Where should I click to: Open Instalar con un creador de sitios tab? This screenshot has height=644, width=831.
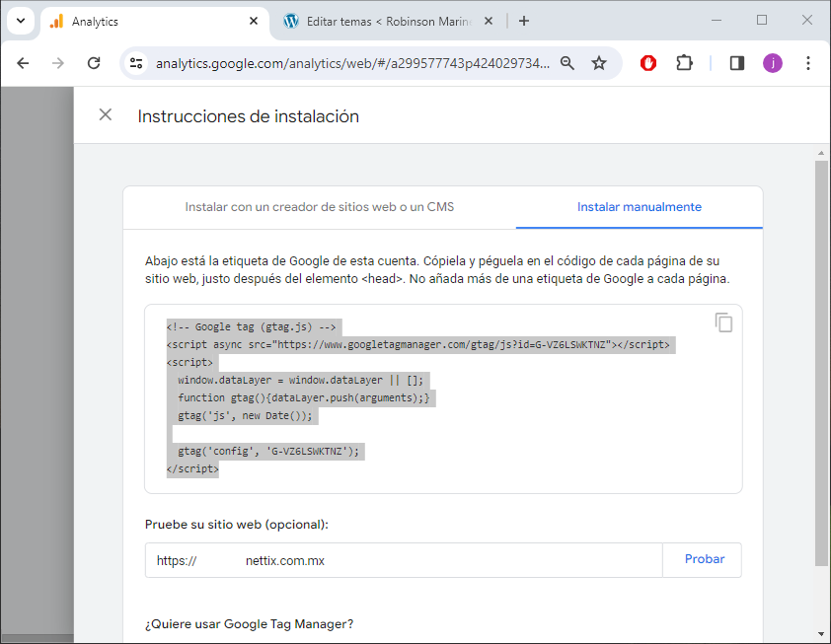(319, 207)
